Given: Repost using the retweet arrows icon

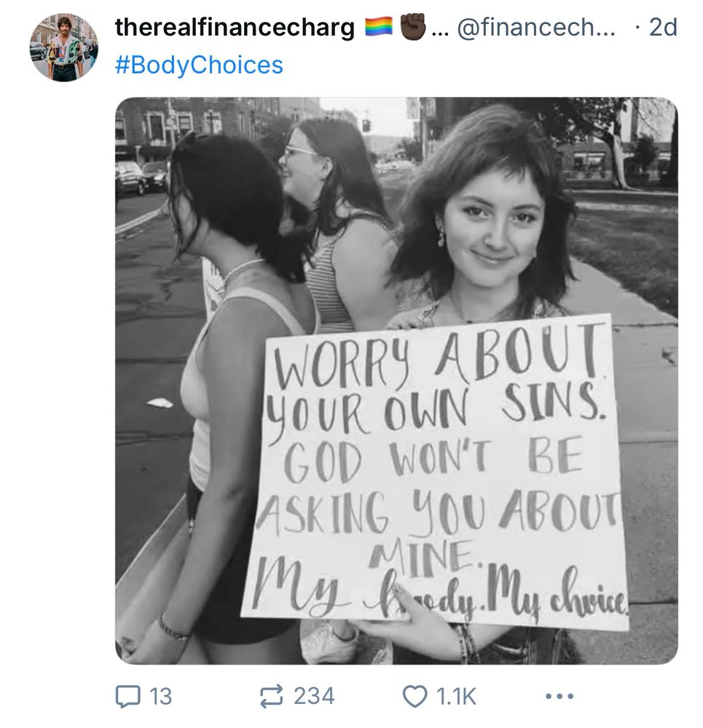Looking at the screenshot, I should click(271, 696).
